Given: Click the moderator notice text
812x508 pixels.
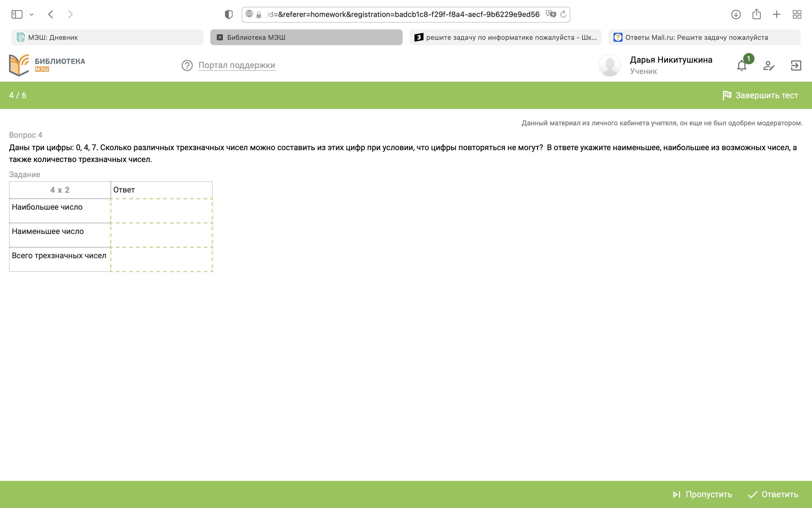Looking at the screenshot, I should 662,123.
